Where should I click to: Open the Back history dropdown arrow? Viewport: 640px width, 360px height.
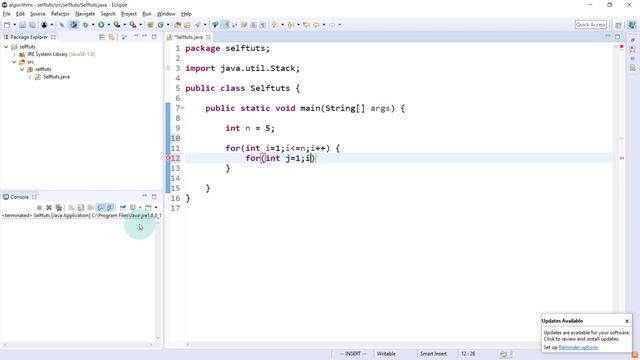[x=324, y=25]
